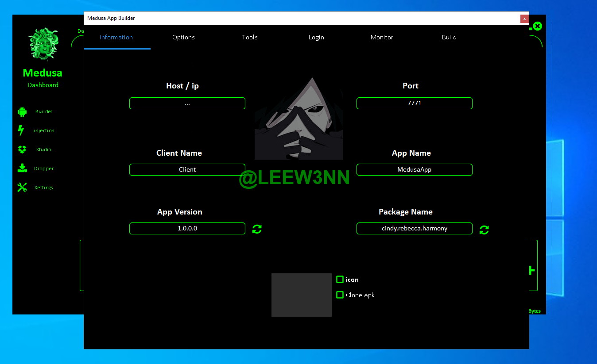Click the gray app icon preview box

(x=301, y=295)
